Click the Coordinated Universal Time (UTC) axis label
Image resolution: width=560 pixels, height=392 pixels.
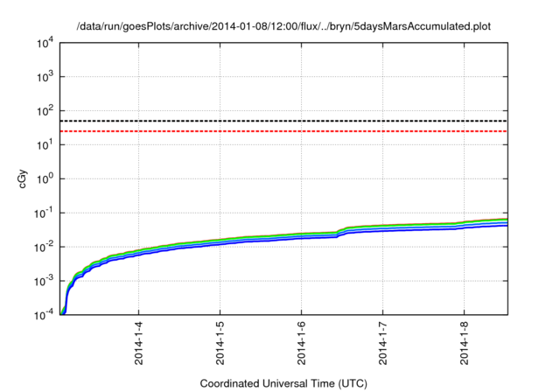pos(283,383)
